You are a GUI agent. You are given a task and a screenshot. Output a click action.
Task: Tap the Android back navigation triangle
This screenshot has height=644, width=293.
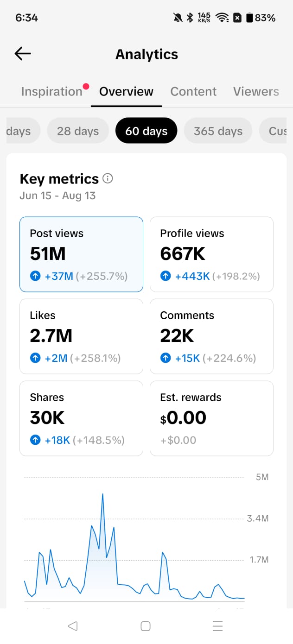point(72,626)
